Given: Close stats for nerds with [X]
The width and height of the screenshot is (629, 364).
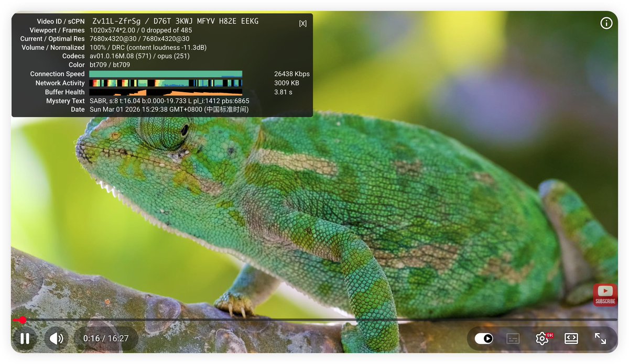Looking at the screenshot, I should tap(303, 23).
